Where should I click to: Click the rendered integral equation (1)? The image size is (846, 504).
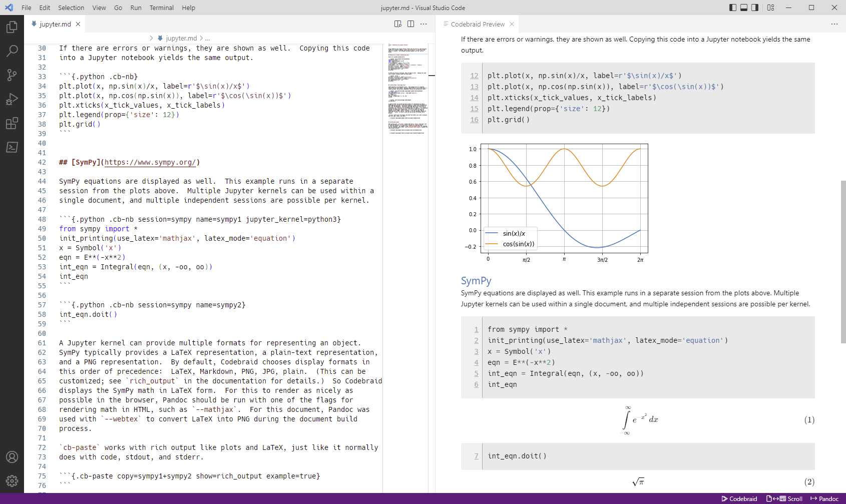pyautogui.click(x=640, y=419)
